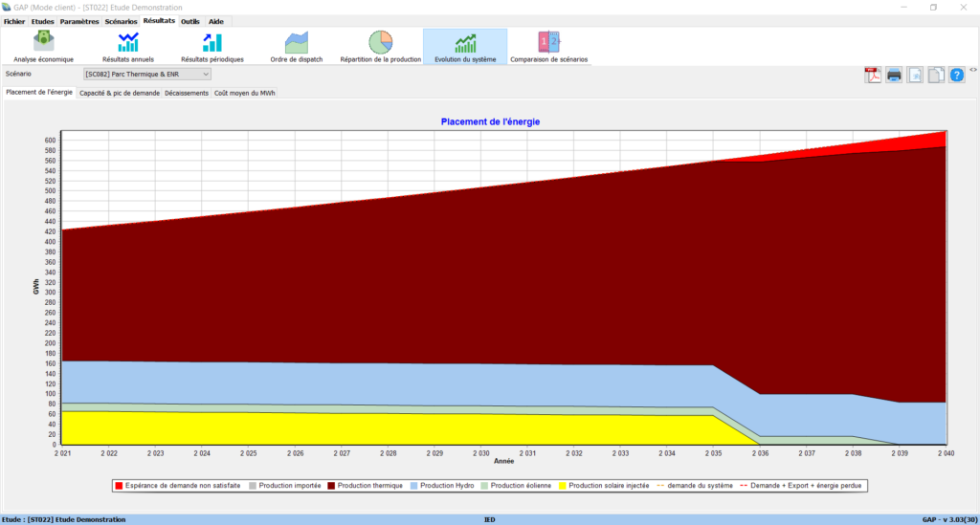Export the chart to PDF
Screen dimensions: 980x525
(x=873, y=76)
